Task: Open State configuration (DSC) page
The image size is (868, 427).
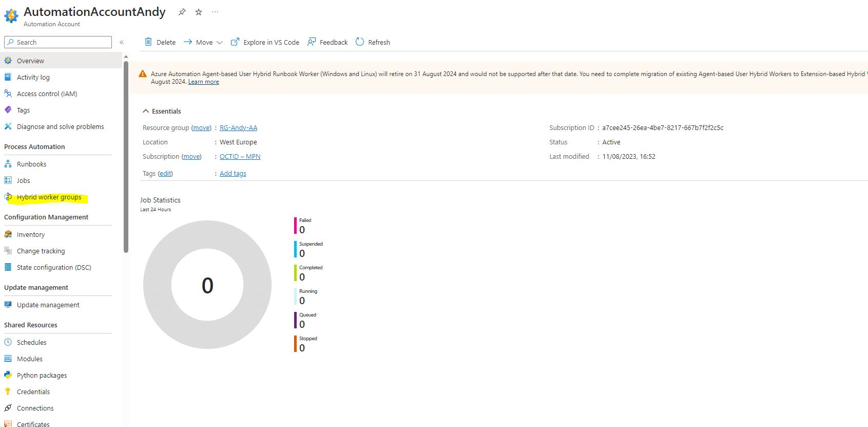Action: click(53, 268)
